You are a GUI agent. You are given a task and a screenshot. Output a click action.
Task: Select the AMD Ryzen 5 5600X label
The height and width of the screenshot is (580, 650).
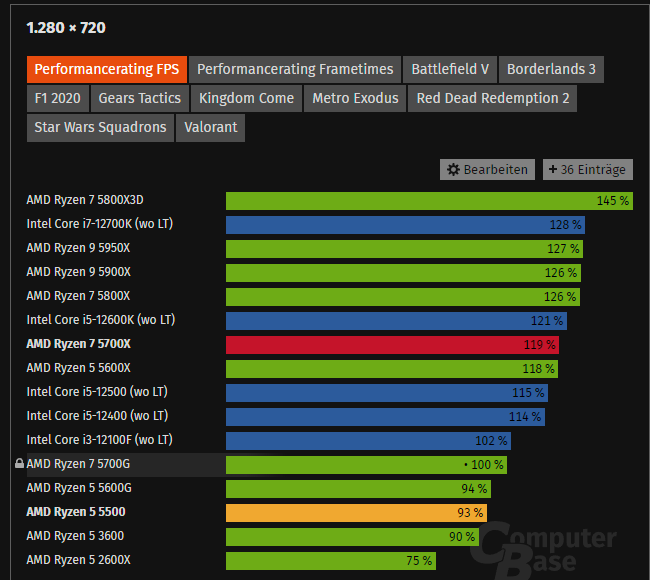[79, 368]
